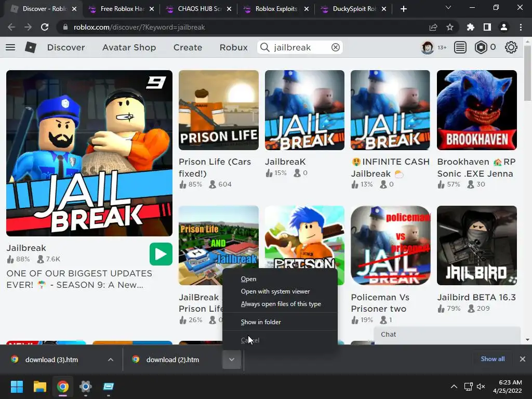Image resolution: width=532 pixels, height=399 pixels.
Task: Select Always open files of this type
Action: point(280,304)
